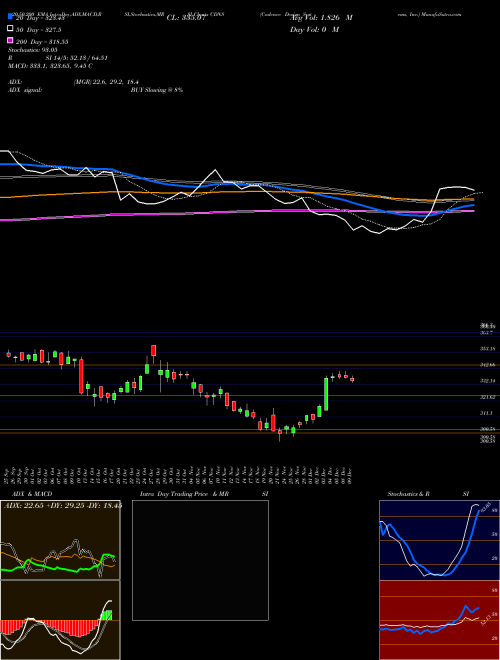Click the '(MGR) 22.6, 29.2, 18.4' ADX values
500x660 pixels.
tap(106, 82)
